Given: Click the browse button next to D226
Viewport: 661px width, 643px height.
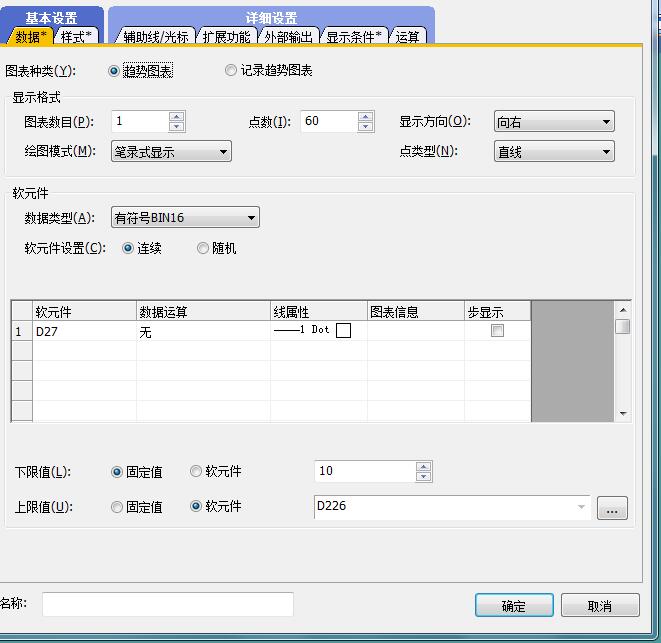Looking at the screenshot, I should 612,508.
